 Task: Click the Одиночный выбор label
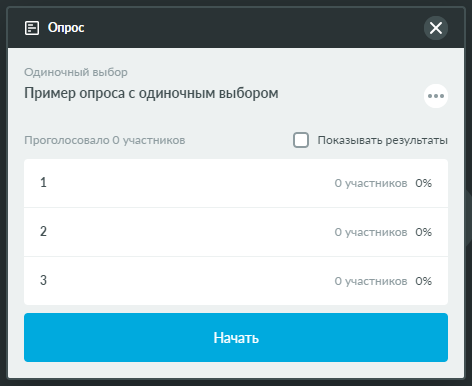coord(76,72)
